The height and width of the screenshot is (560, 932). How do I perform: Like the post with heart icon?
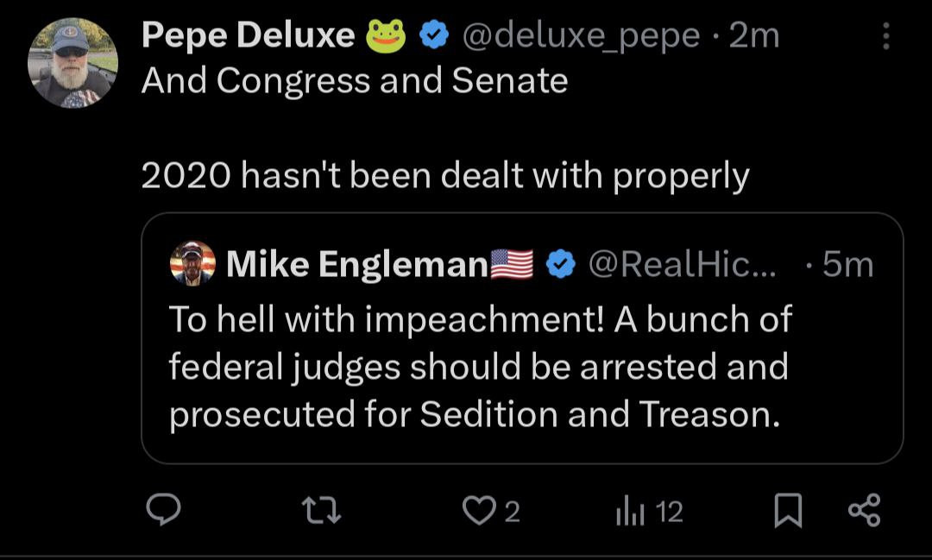pos(478,513)
